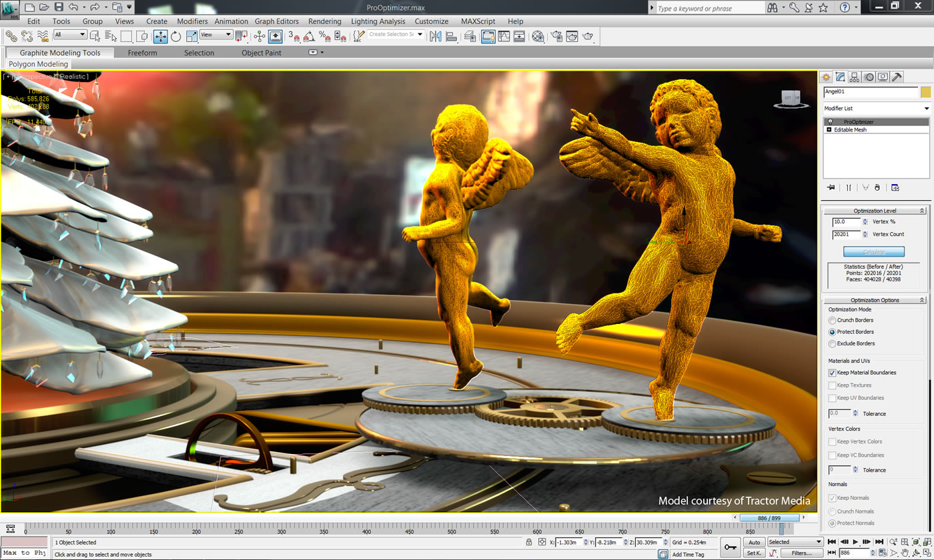
Task: Expand the Editable Mesh stack entry
Action: pos(829,130)
